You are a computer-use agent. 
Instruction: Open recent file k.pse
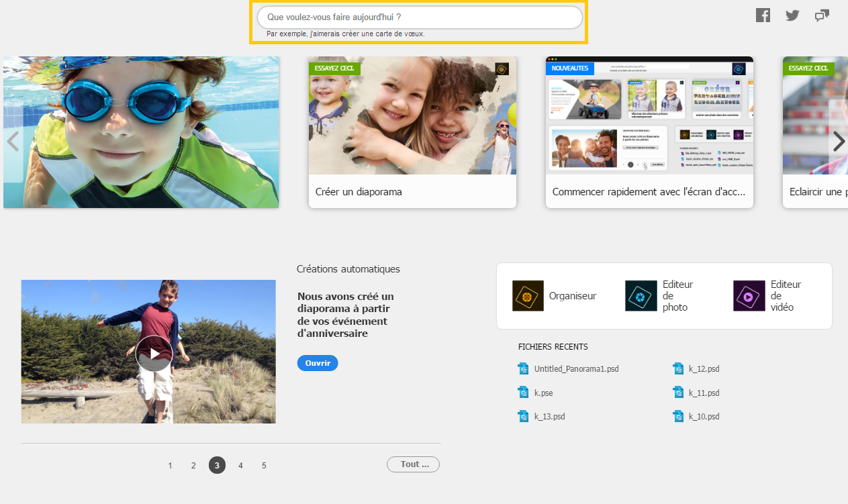tap(544, 393)
